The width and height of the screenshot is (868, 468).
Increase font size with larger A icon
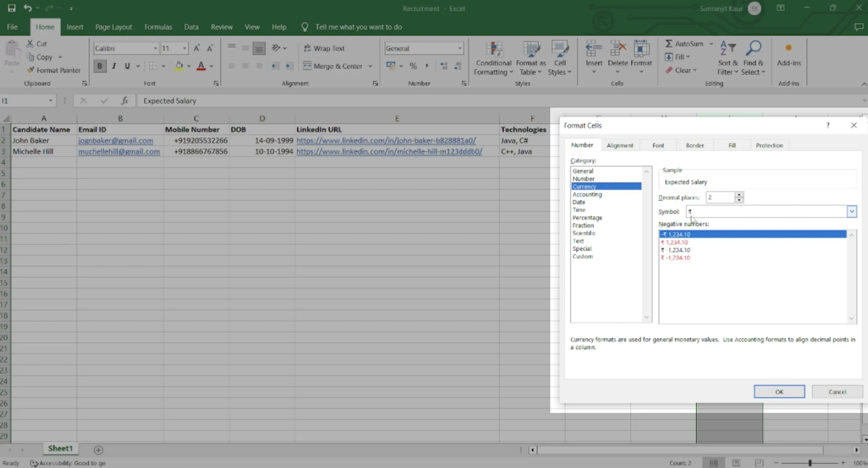point(197,48)
